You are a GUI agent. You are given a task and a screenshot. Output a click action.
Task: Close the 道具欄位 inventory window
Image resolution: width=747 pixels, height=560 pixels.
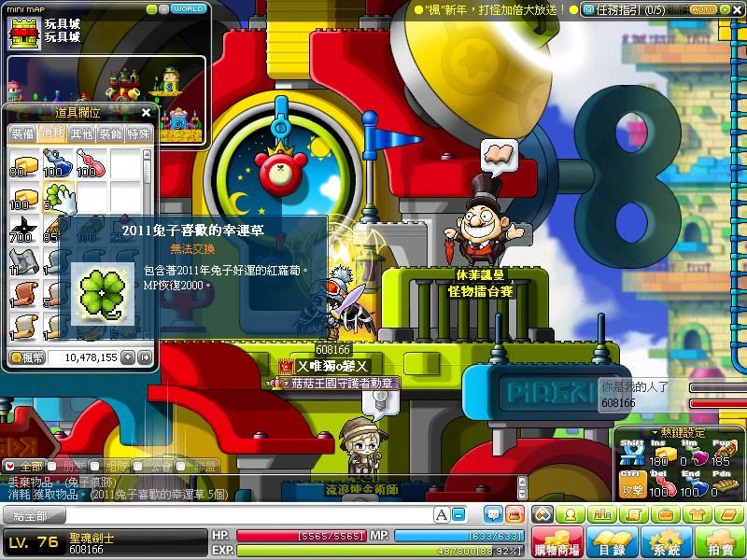[x=147, y=112]
